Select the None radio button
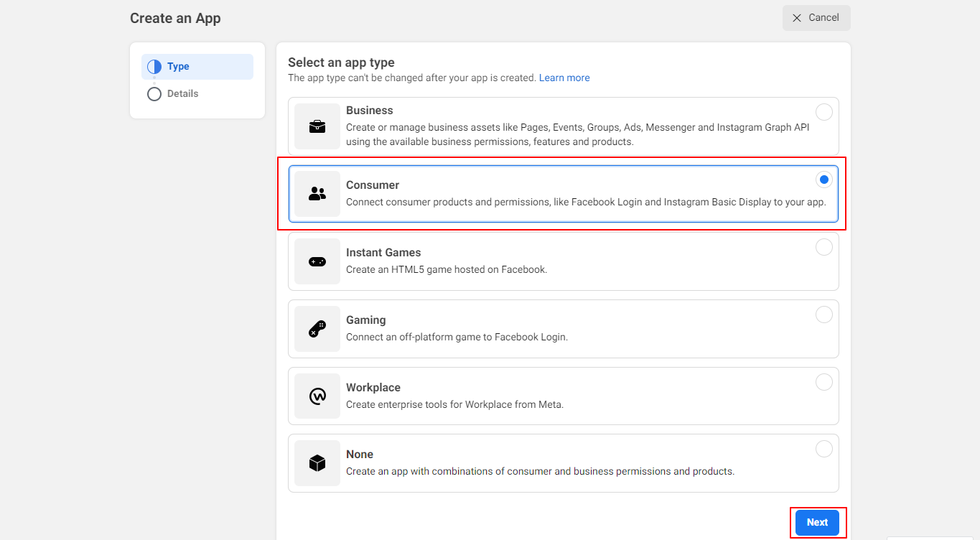980x540 pixels. tap(824, 449)
